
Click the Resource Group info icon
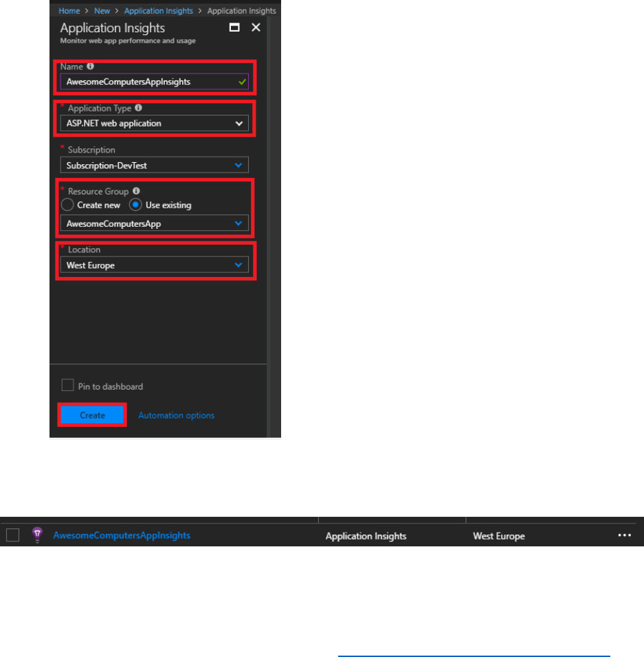tap(136, 191)
